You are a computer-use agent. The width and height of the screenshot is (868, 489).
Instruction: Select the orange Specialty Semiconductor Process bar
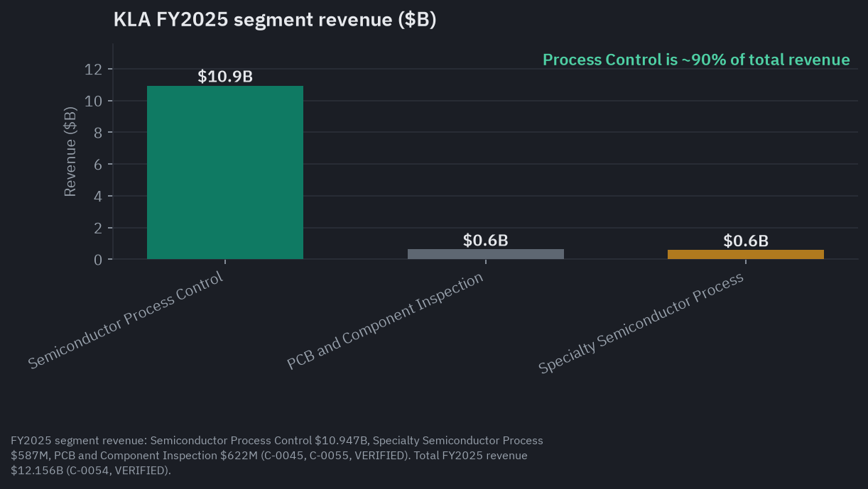point(746,255)
